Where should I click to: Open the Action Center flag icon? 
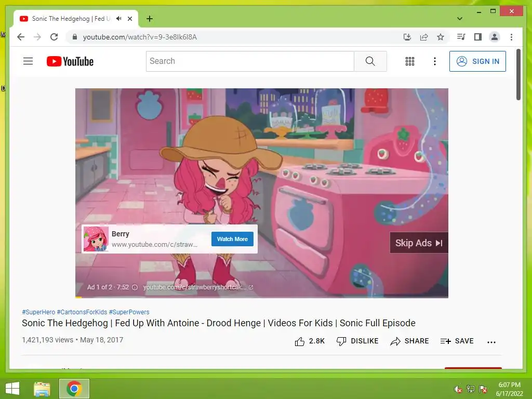pyautogui.click(x=483, y=389)
